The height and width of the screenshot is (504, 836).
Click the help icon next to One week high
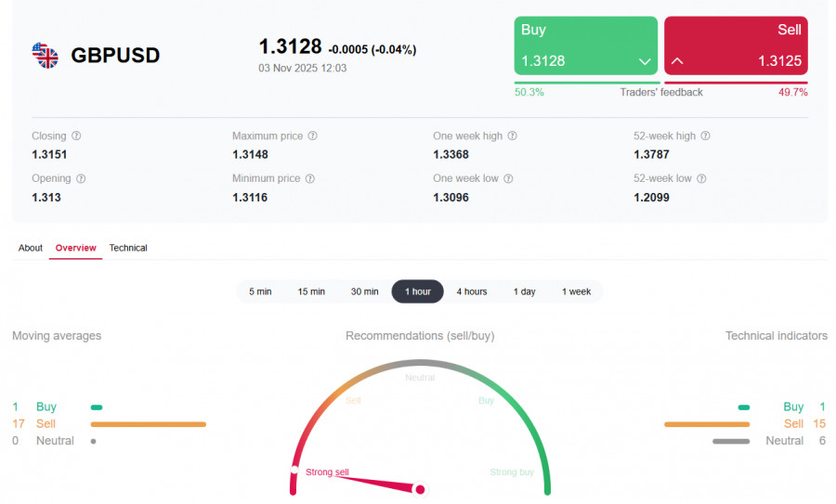coord(512,136)
